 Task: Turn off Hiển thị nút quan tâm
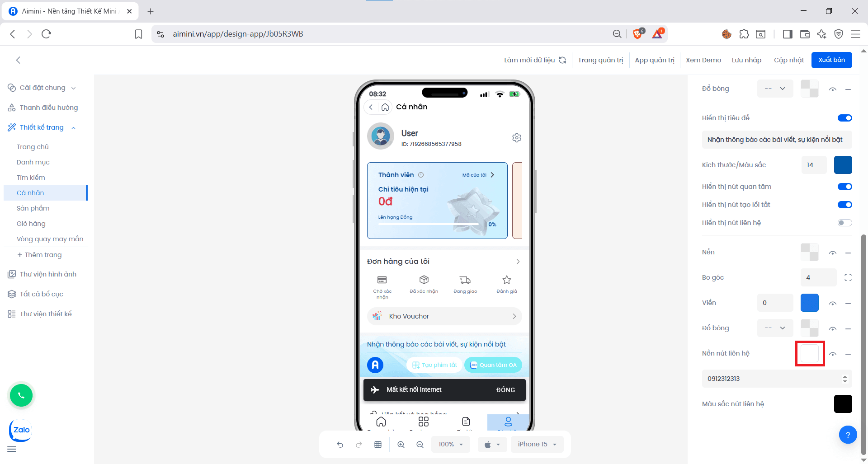click(844, 187)
